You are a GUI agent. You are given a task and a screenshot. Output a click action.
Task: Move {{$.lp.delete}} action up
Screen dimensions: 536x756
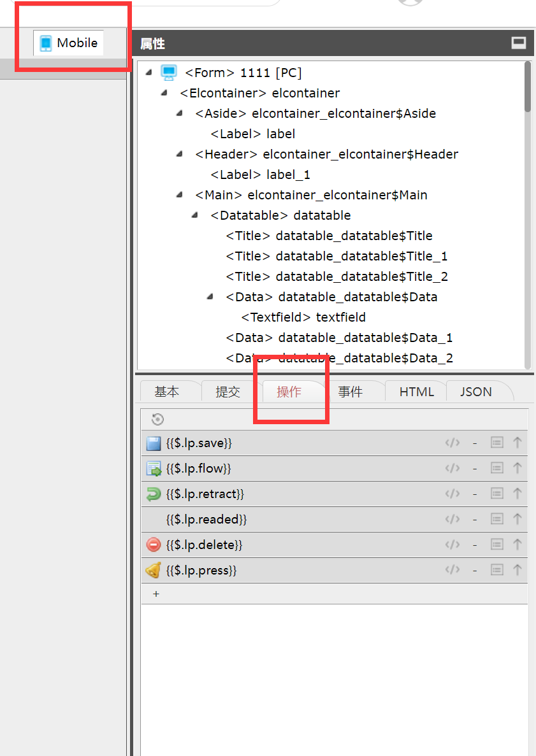click(517, 545)
